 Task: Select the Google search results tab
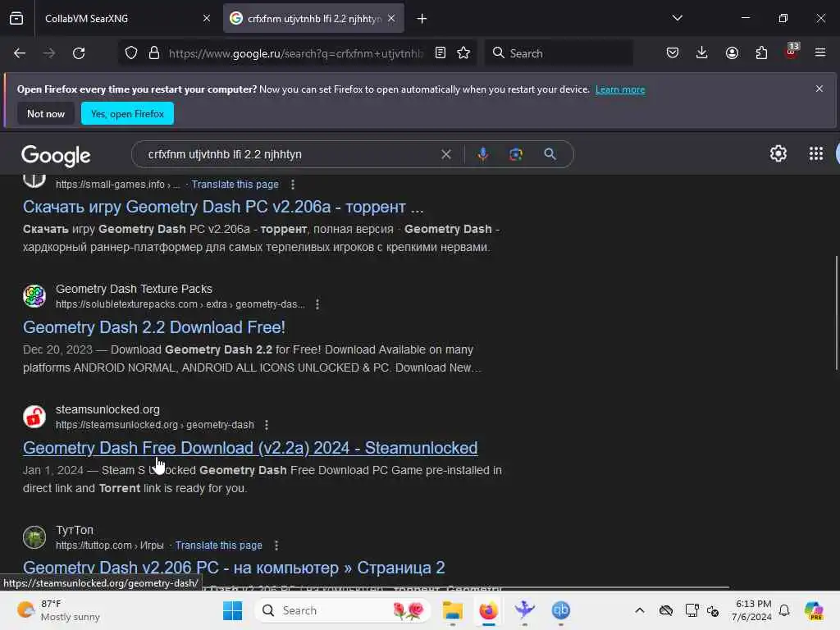[x=314, y=19]
